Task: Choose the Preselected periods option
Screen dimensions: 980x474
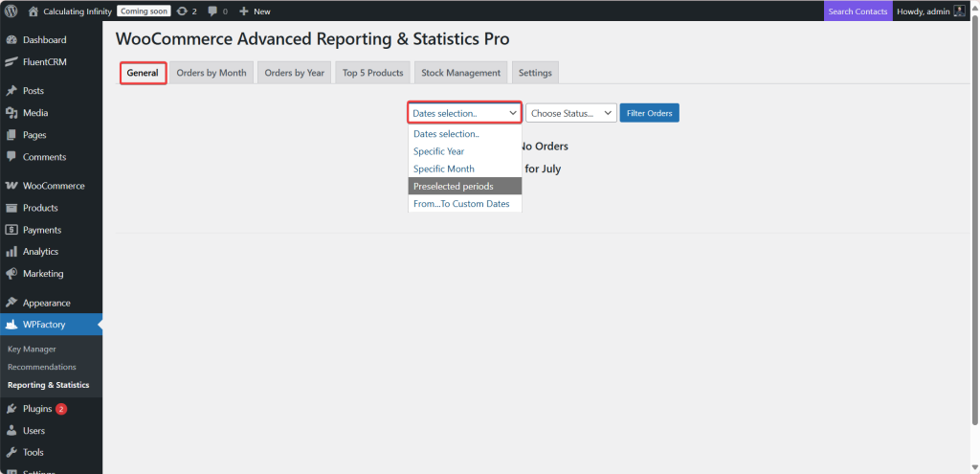Action: (465, 187)
